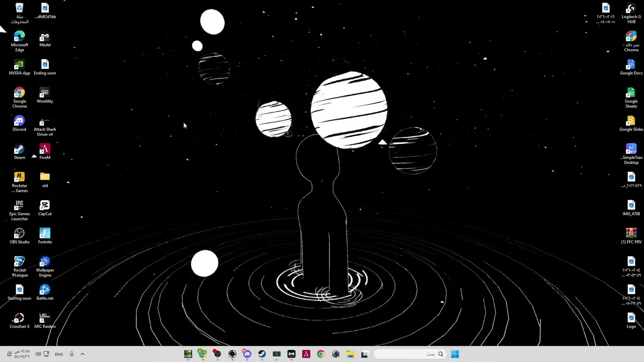Viewport: 644px width, 362px height.
Task: Open the volume control in tray
Action: point(38,354)
